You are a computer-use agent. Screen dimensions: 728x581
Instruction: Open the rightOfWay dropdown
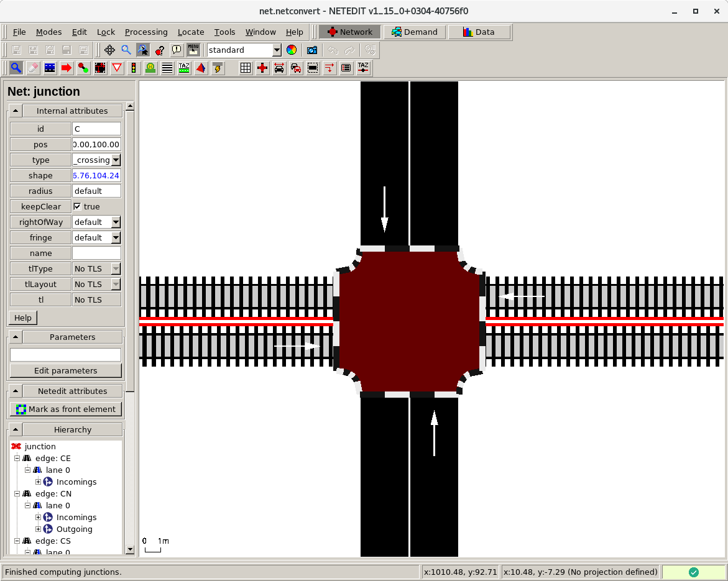click(116, 222)
